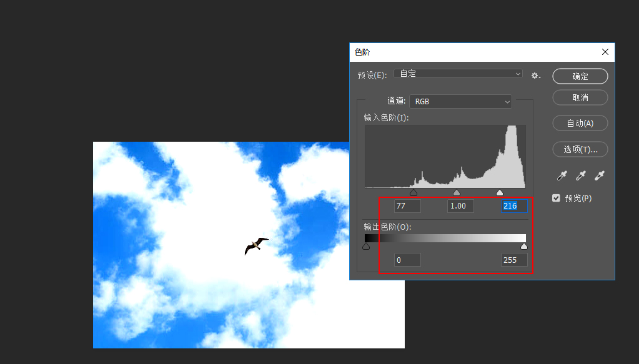639x364 pixels.
Task: Select the white point eyedropper
Action: point(599,175)
